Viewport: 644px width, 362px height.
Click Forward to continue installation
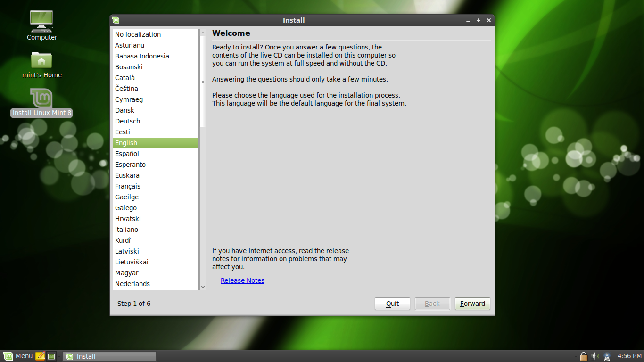tap(472, 304)
